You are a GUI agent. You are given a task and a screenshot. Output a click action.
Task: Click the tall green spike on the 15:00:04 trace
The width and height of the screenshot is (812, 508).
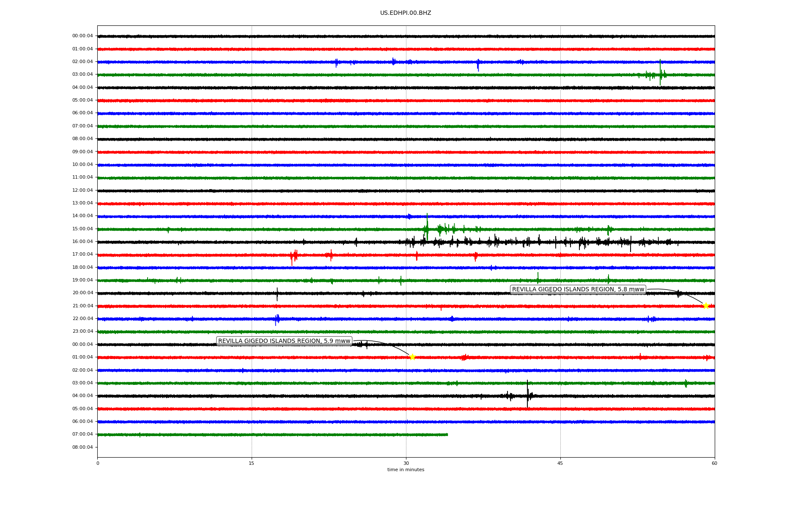[x=427, y=227]
